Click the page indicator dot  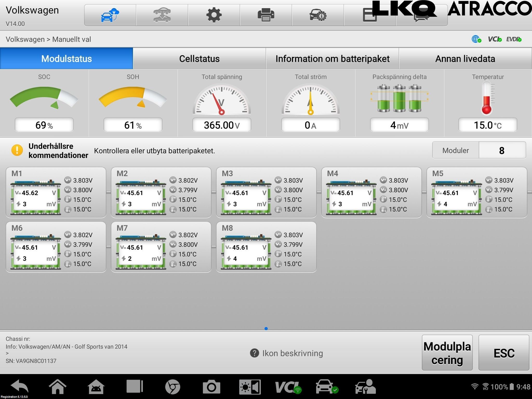(x=266, y=328)
